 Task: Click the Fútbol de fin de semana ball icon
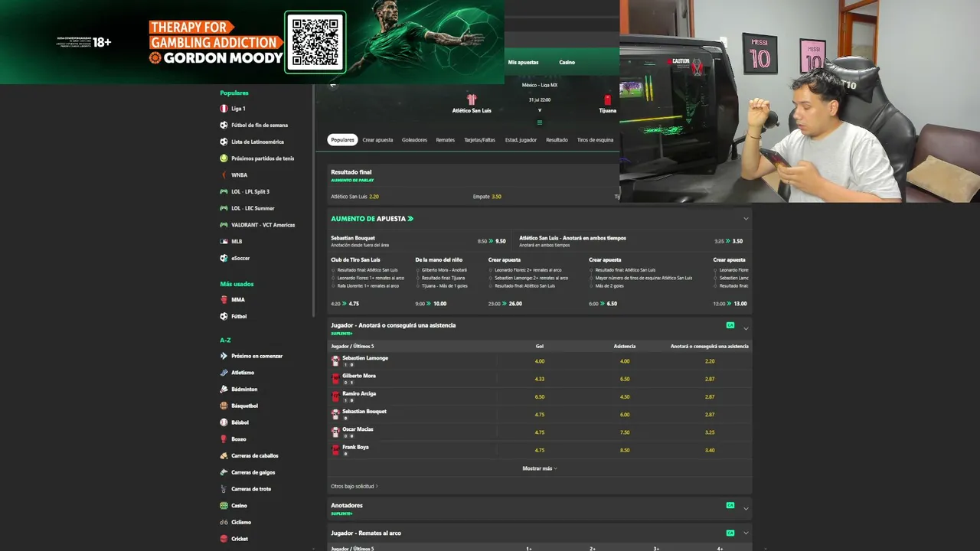click(x=224, y=125)
